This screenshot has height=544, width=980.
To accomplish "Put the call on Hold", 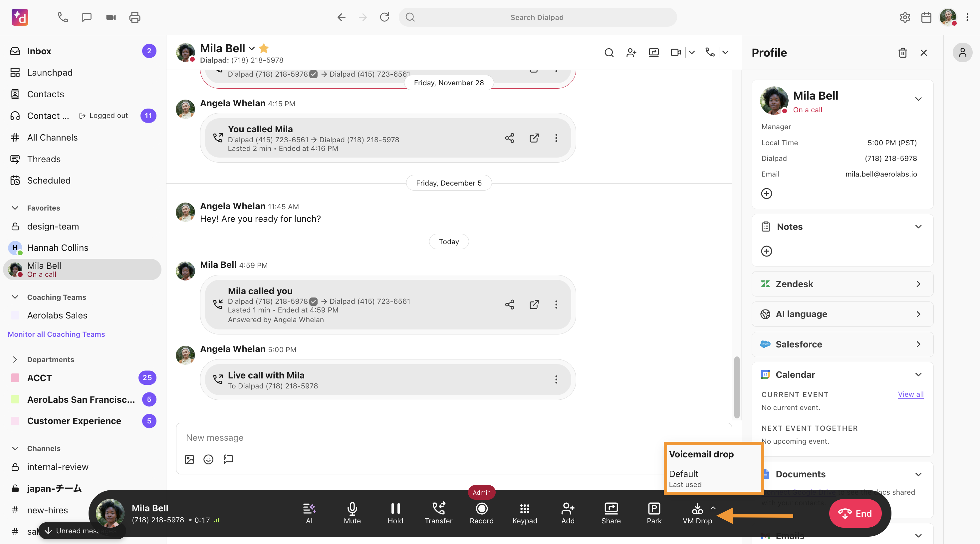I will click(x=395, y=513).
